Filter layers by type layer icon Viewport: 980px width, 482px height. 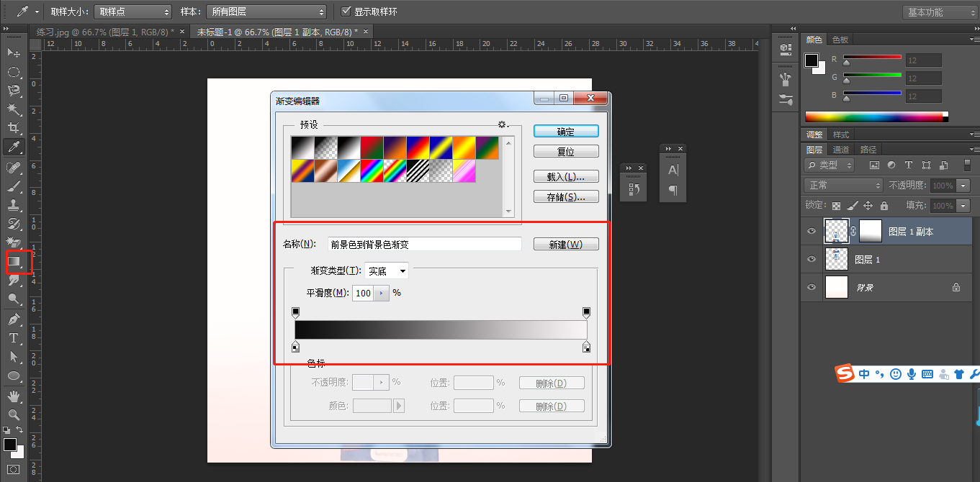[x=909, y=165]
